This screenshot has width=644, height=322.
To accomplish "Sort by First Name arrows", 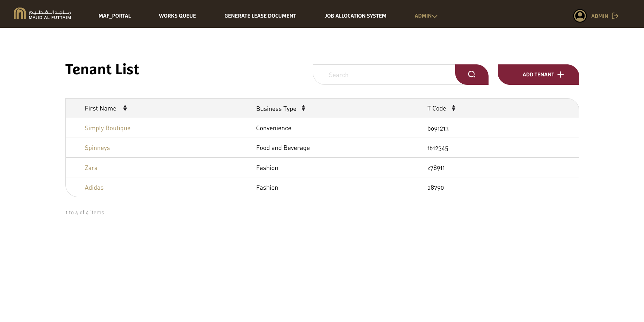I will click(125, 108).
